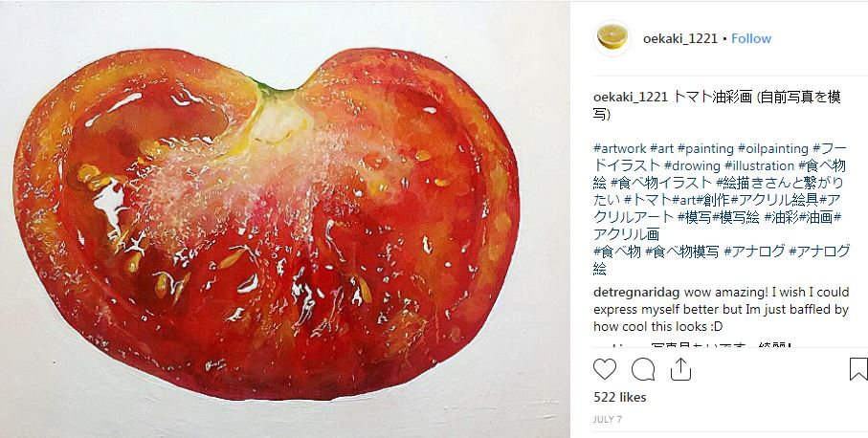
Task: Open the #art hashtag after #artwork
Action: coord(661,148)
